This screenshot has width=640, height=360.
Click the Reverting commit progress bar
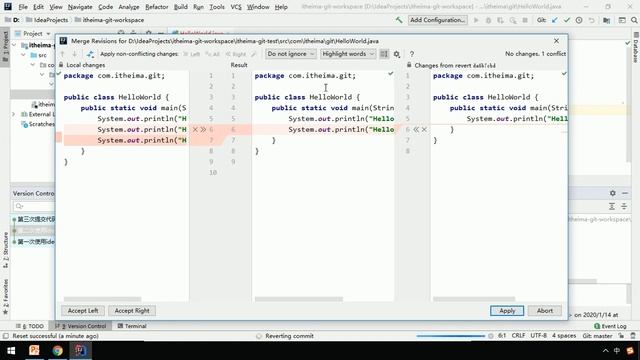click(451, 336)
